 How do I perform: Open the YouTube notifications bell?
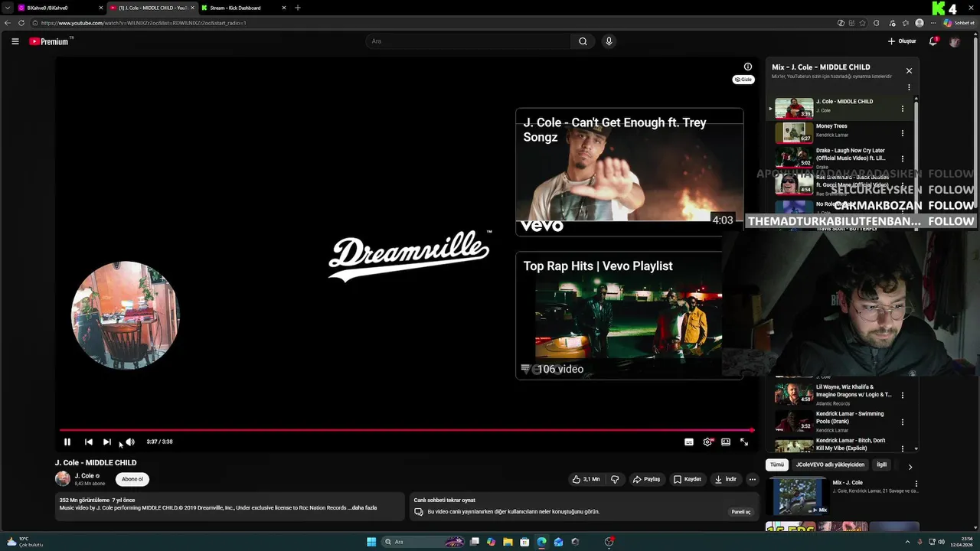pos(933,41)
